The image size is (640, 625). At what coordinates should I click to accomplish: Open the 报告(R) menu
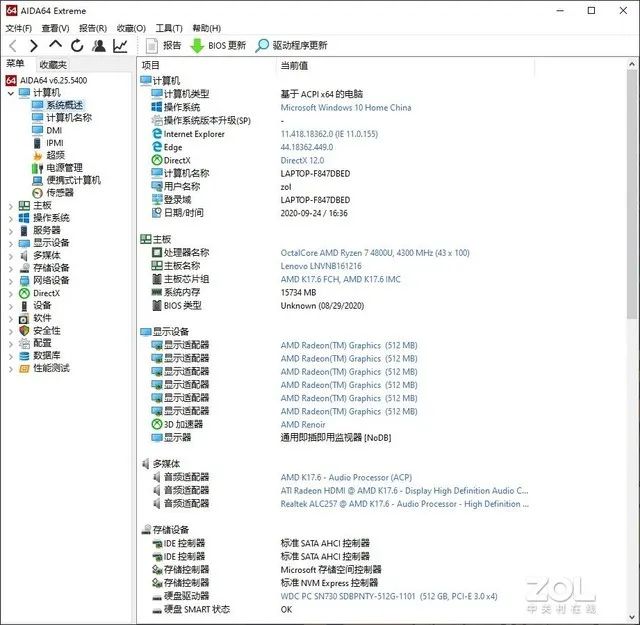tap(93, 28)
